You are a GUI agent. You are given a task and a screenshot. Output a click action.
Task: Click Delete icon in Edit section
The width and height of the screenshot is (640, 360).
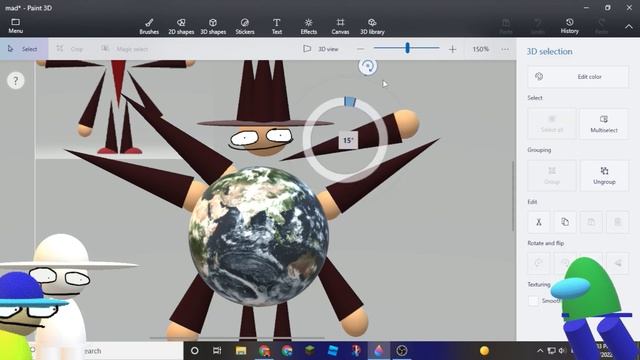coord(617,222)
